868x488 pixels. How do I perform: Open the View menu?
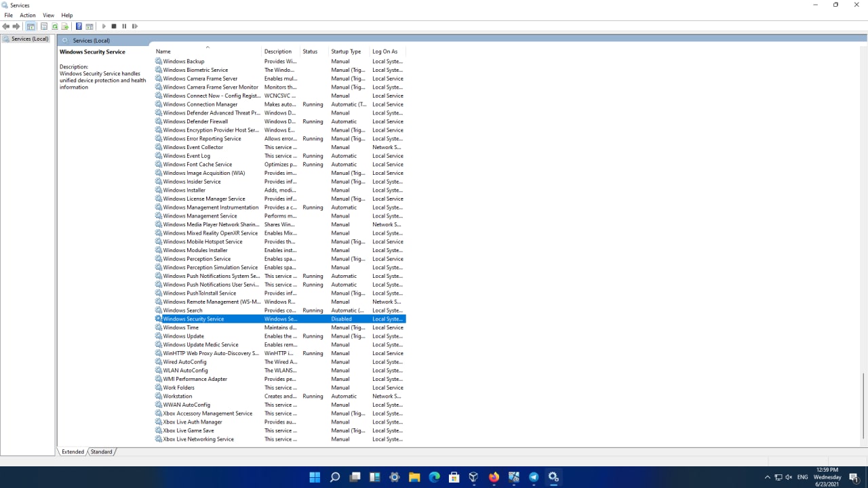click(x=49, y=15)
